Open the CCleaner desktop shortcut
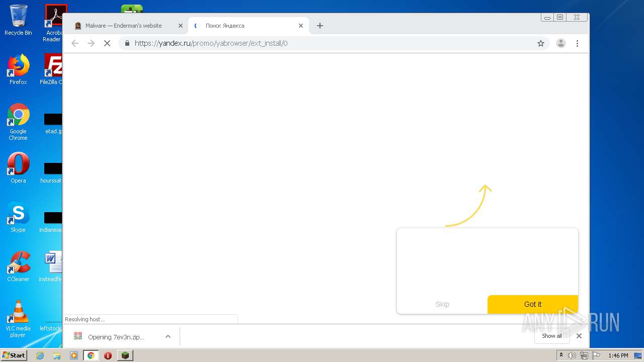Image resolution: width=644 pixels, height=362 pixels. click(x=18, y=266)
